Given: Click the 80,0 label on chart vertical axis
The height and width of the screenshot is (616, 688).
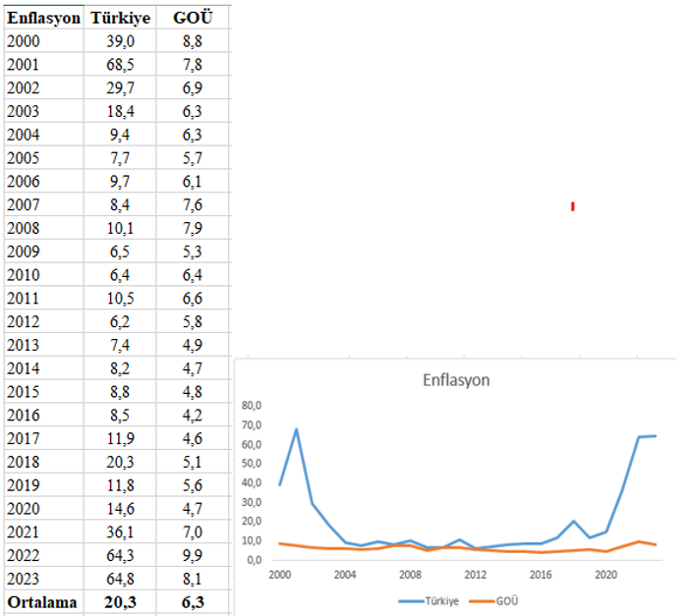Looking at the screenshot, I should pos(254,406).
